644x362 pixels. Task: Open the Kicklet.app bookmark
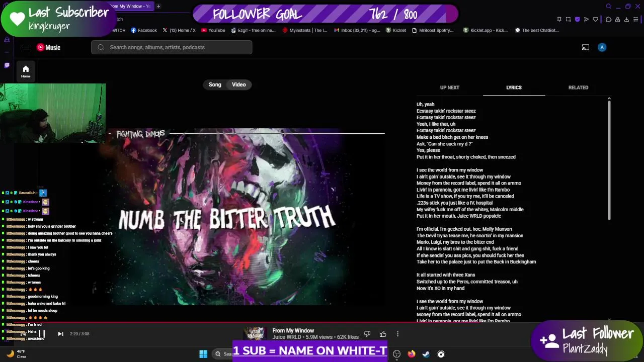pyautogui.click(x=486, y=30)
